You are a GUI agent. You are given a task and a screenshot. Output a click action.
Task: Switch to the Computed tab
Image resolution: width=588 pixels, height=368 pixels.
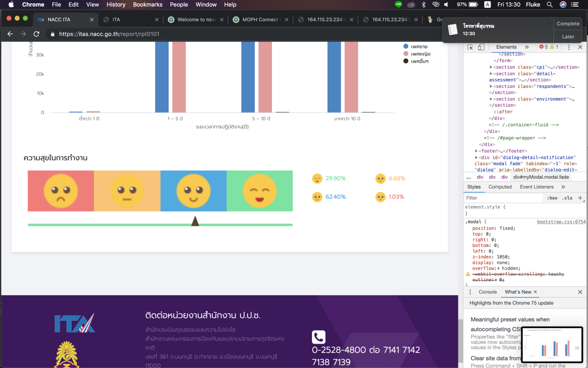point(500,187)
